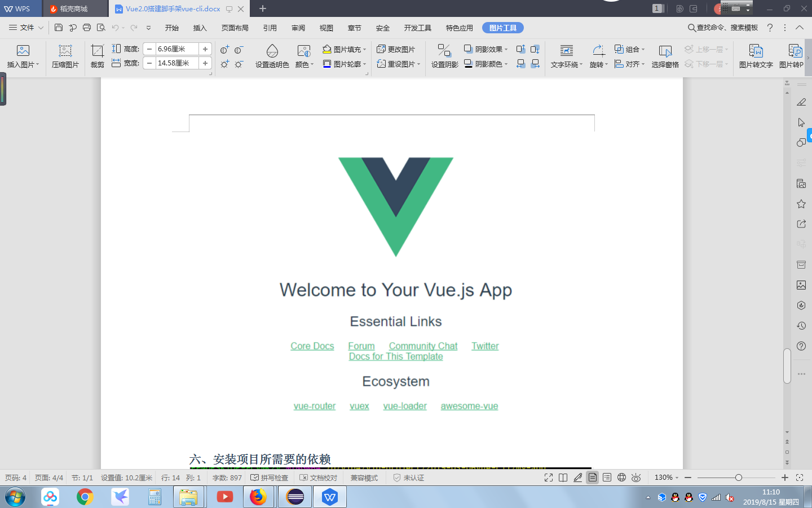Click the vertical scrollbar thumb
The height and width of the screenshot is (508, 812).
(787, 366)
